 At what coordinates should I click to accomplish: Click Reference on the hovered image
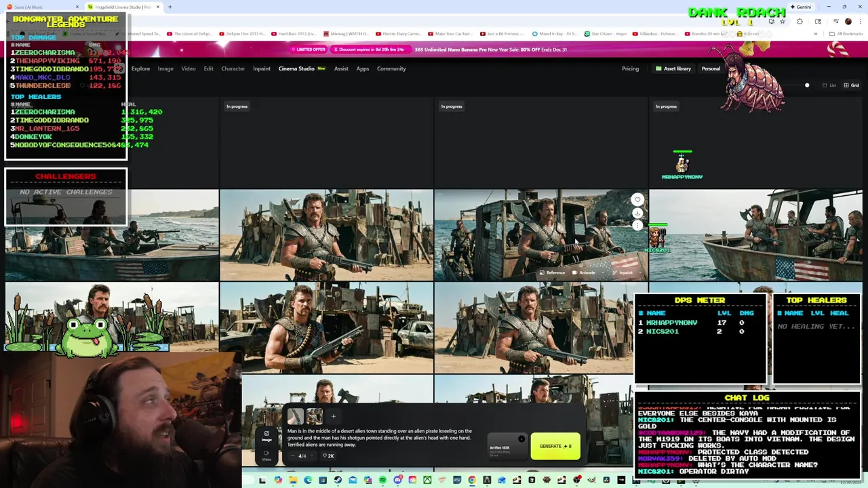[551, 272]
